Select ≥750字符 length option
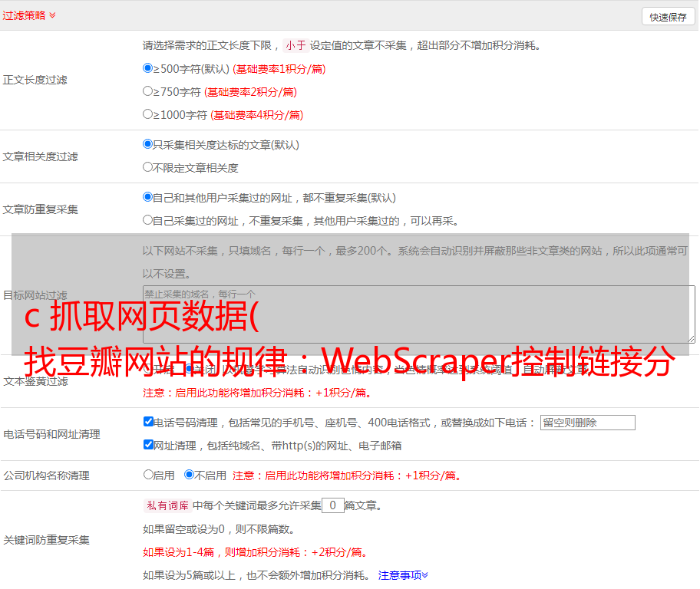This screenshot has width=700, height=589. click(147, 91)
